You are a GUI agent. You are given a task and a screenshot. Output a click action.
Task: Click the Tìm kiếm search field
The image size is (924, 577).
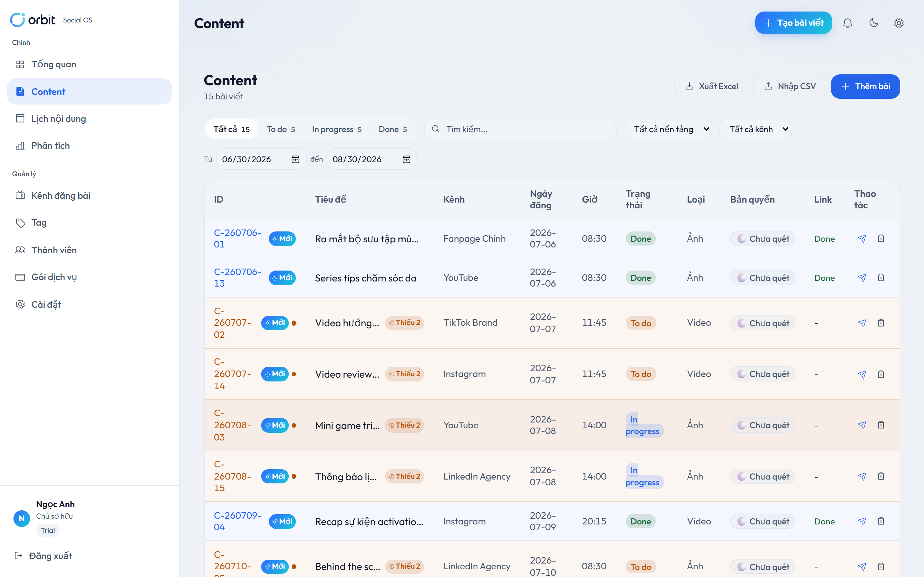pyautogui.click(x=520, y=129)
